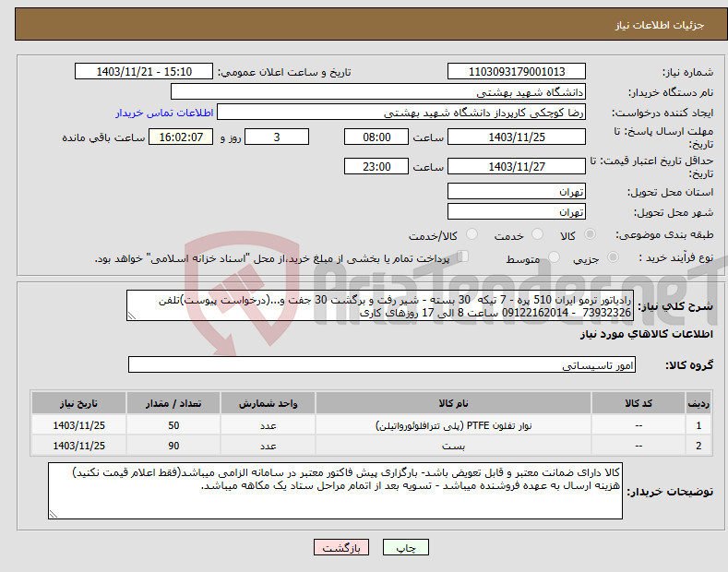Click the شرح کلی نیاز label

click(x=675, y=306)
